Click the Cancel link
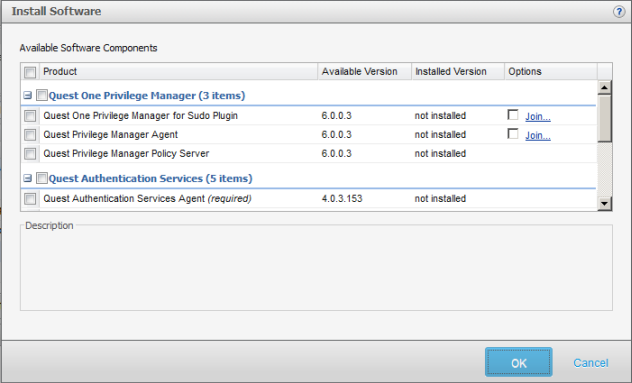Image resolution: width=632 pixels, height=383 pixels. tap(591, 363)
